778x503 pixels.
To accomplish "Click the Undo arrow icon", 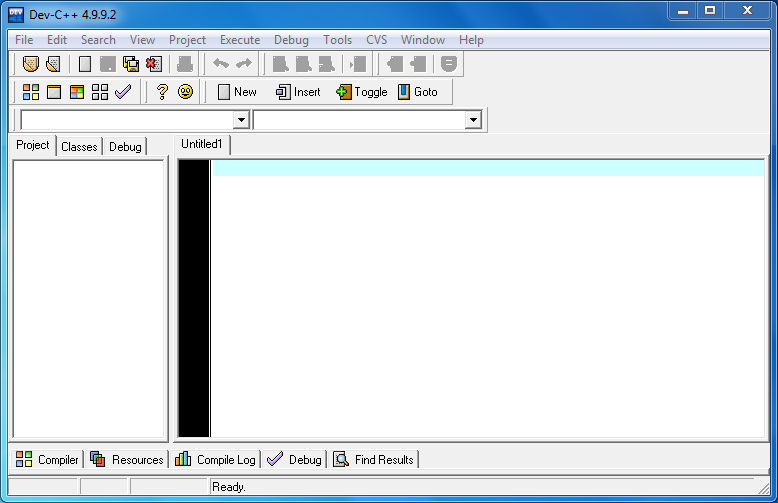I will tap(221, 63).
